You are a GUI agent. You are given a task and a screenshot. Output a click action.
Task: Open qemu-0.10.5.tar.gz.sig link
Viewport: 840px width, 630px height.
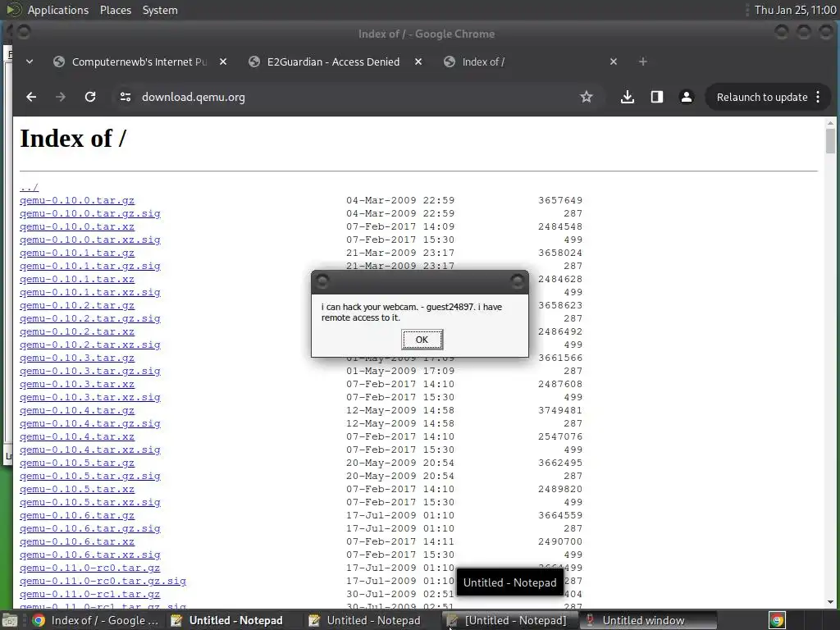90,476
